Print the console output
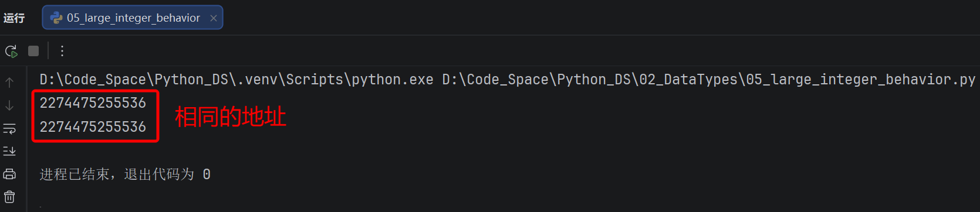980x212 pixels. [x=9, y=174]
